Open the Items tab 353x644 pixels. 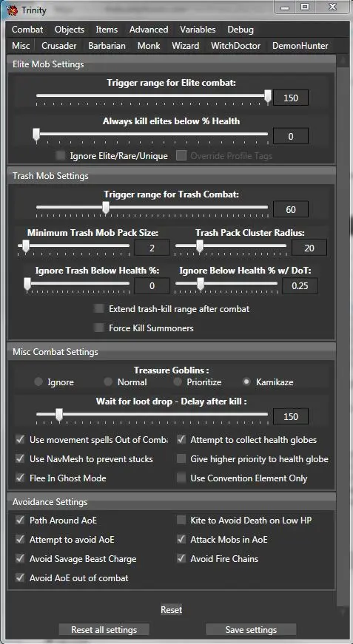(x=107, y=30)
